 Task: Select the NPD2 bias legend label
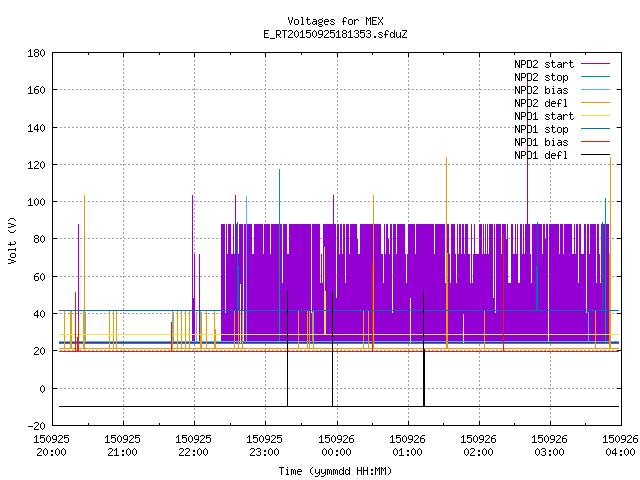tap(541, 90)
